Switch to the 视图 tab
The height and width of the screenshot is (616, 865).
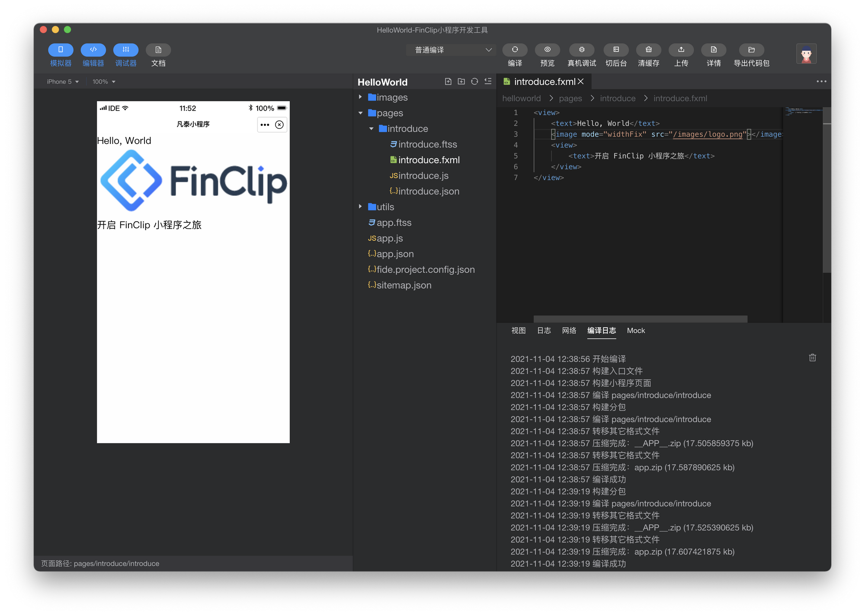518,331
